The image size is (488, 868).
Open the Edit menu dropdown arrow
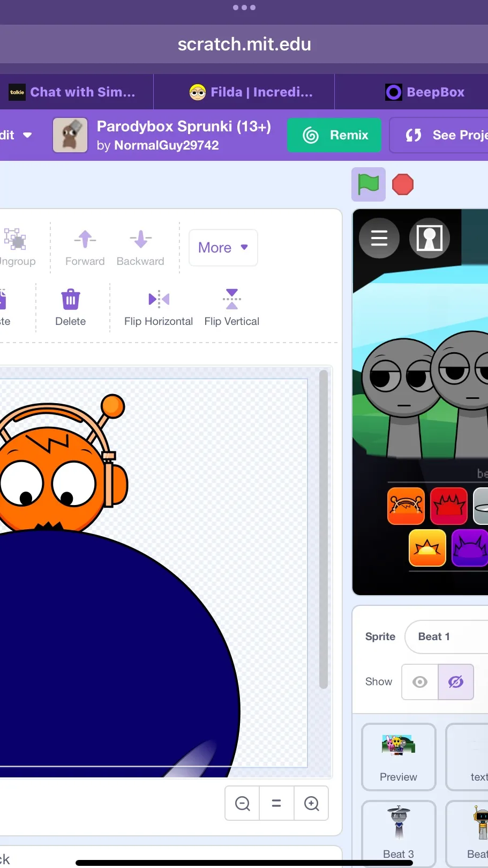click(x=27, y=135)
